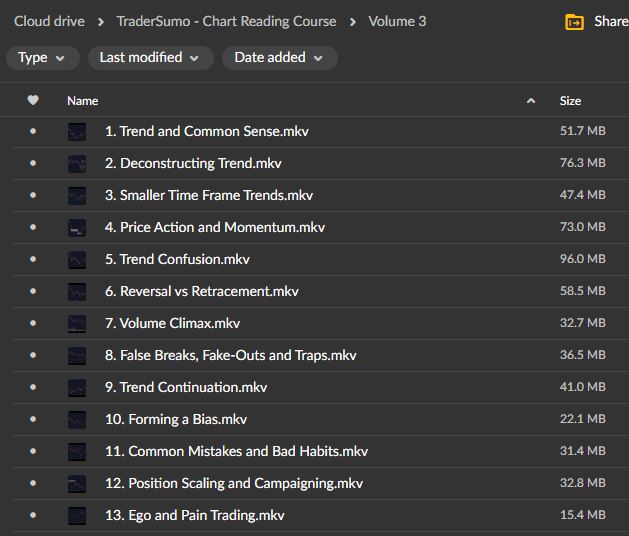The image size is (629, 536).
Task: Toggle favorite dot for Reversal vs Retracement.mkv
Action: pyautogui.click(x=33, y=292)
